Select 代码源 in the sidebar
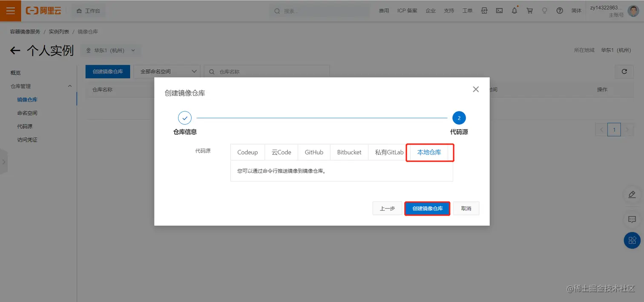 click(x=25, y=126)
